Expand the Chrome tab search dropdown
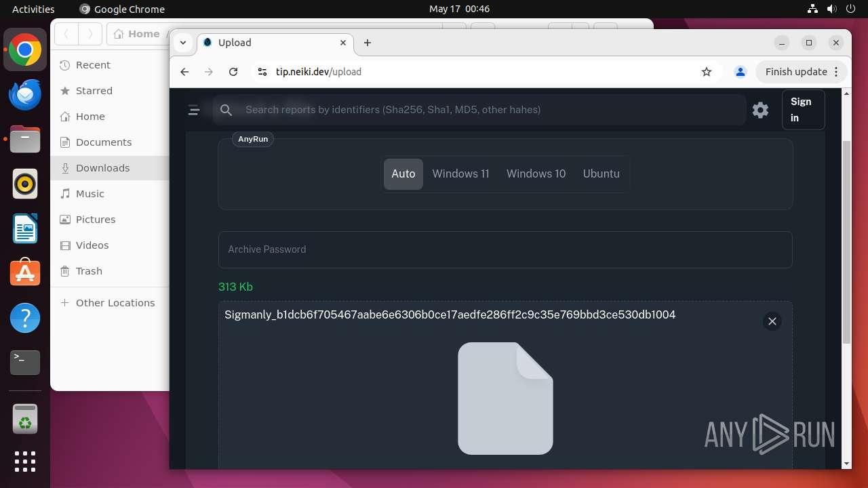Image resolution: width=868 pixels, height=488 pixels. [x=183, y=43]
